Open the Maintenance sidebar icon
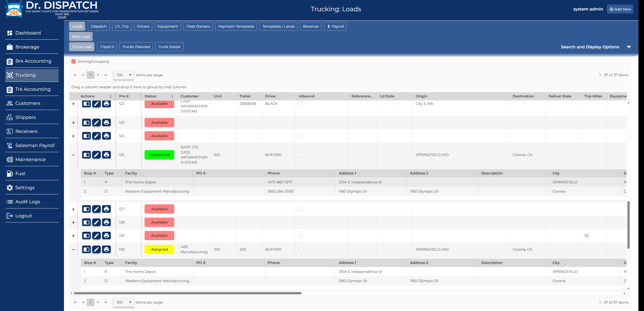Viewport: 644px width, 311px height. (10, 160)
